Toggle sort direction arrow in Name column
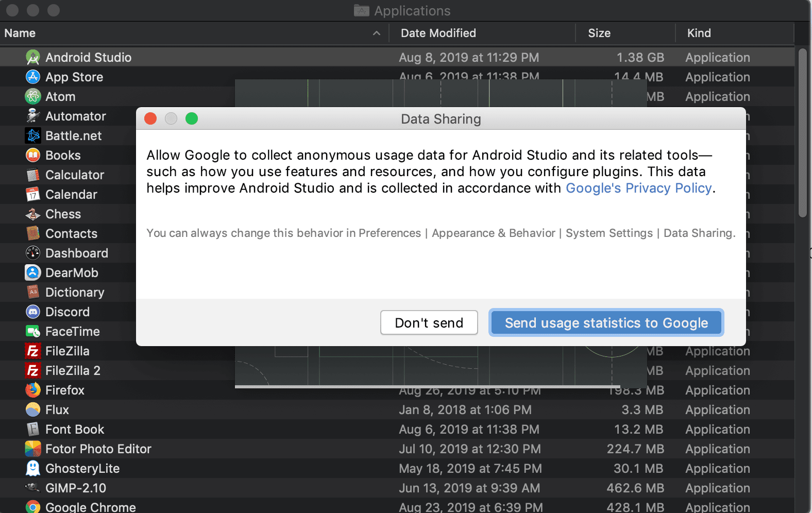Image resolution: width=812 pixels, height=513 pixels. [x=377, y=33]
